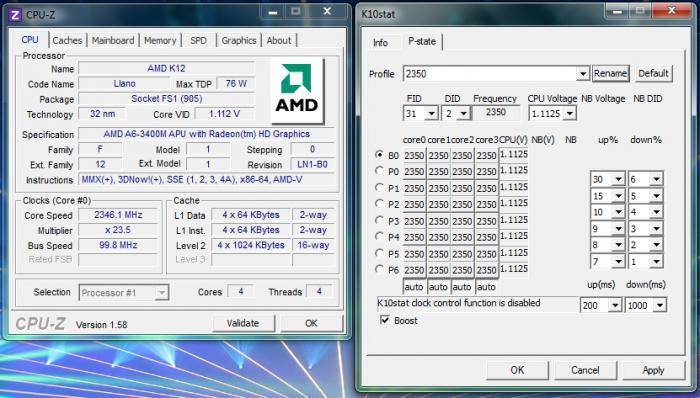
Task: Click the B0 core0 2350 cell
Action: 414,155
